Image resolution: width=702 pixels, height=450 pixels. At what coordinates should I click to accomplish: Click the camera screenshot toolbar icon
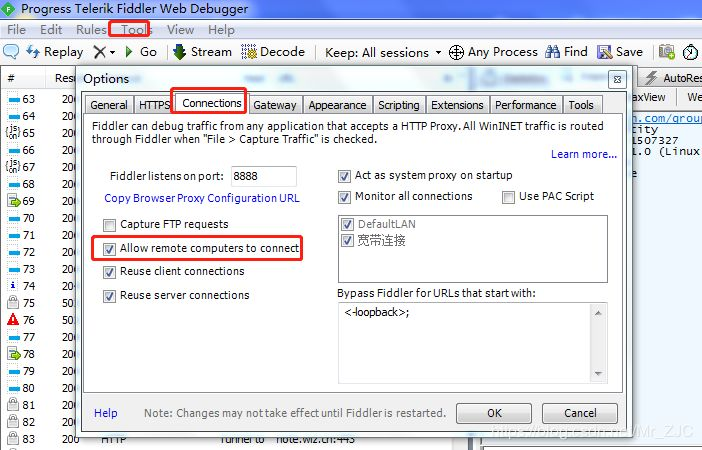667,52
